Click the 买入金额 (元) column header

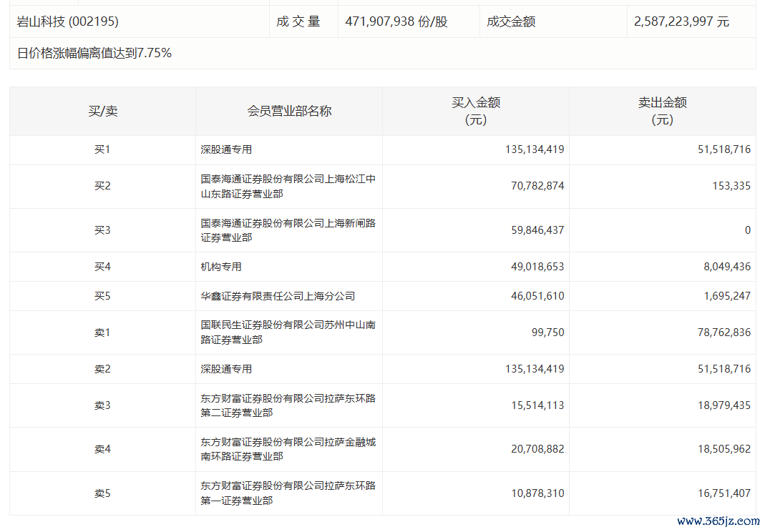pyautogui.click(x=476, y=111)
